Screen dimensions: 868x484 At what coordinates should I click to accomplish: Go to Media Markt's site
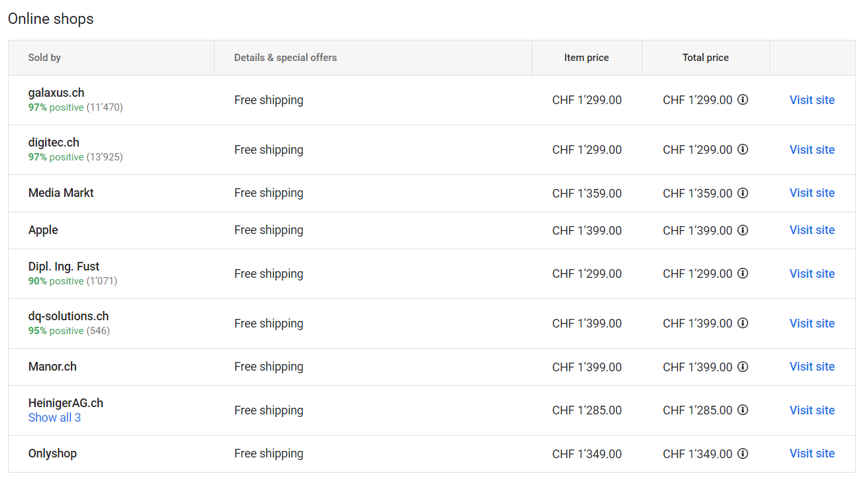pyautogui.click(x=812, y=193)
